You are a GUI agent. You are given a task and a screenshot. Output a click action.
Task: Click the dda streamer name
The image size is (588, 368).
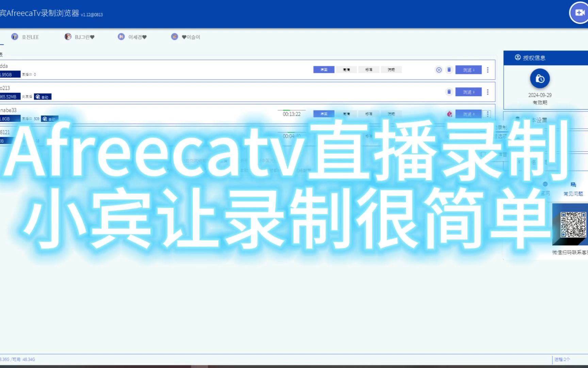click(4, 66)
